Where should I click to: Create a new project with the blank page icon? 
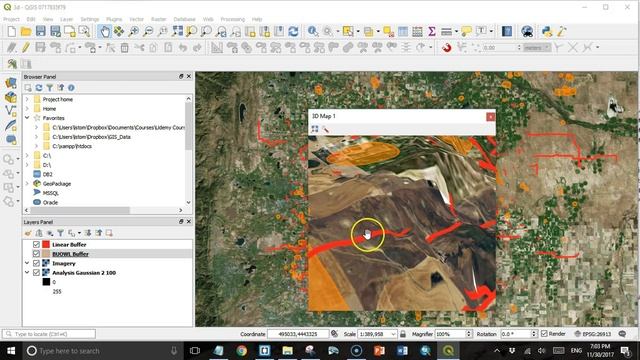click(11, 31)
